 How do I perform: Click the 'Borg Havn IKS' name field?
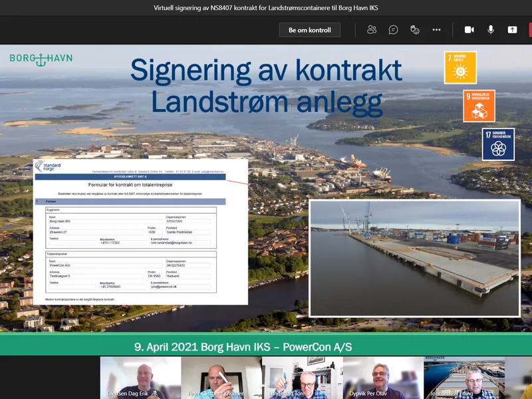coord(106,221)
